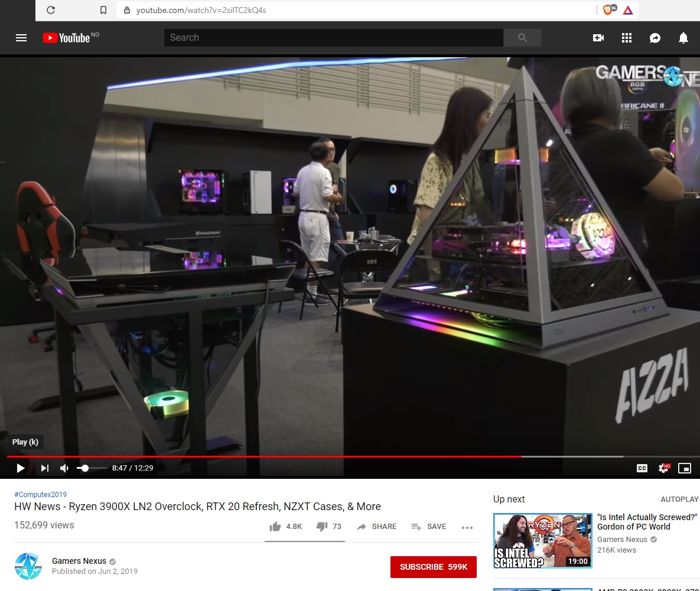
Task: Click the 216K views text
Action: (x=617, y=550)
